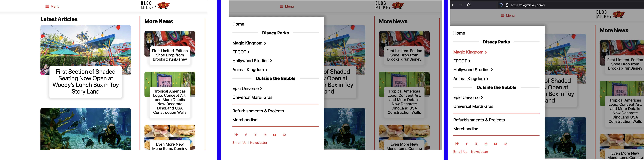Open the hamburger Menu in the left page without dropdown
644x160 pixels.
(x=52, y=7)
